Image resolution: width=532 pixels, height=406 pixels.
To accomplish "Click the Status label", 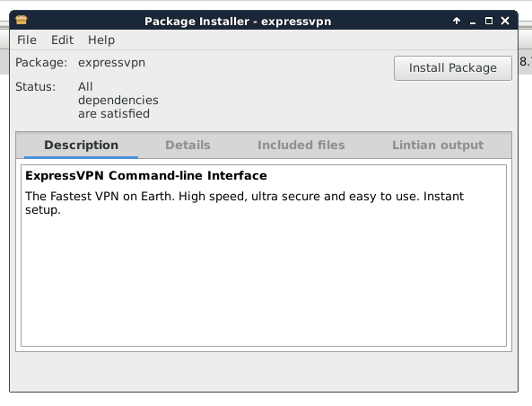I will tap(35, 87).
